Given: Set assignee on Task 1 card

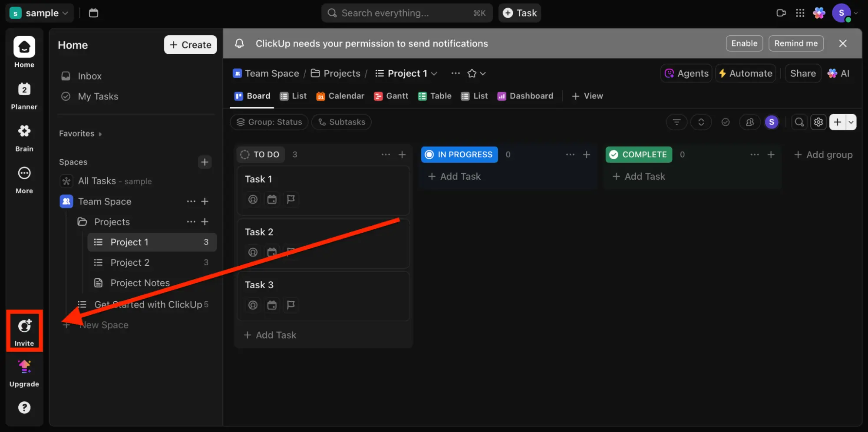Looking at the screenshot, I should click(x=253, y=199).
